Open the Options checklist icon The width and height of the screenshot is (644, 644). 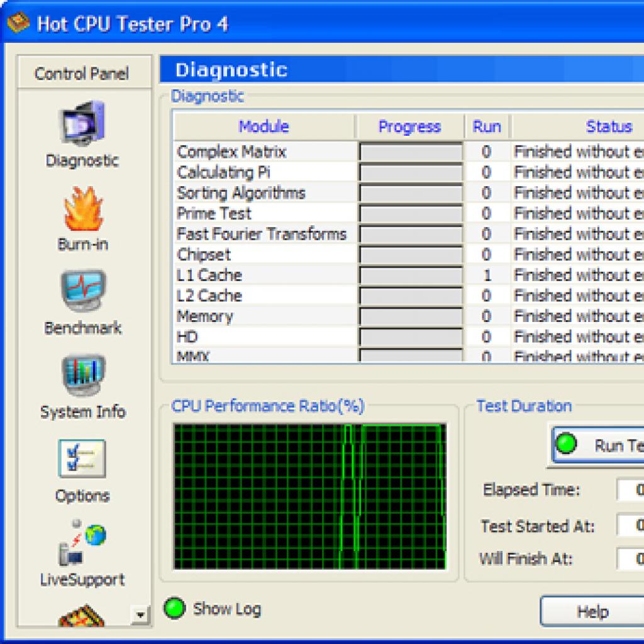[82, 458]
